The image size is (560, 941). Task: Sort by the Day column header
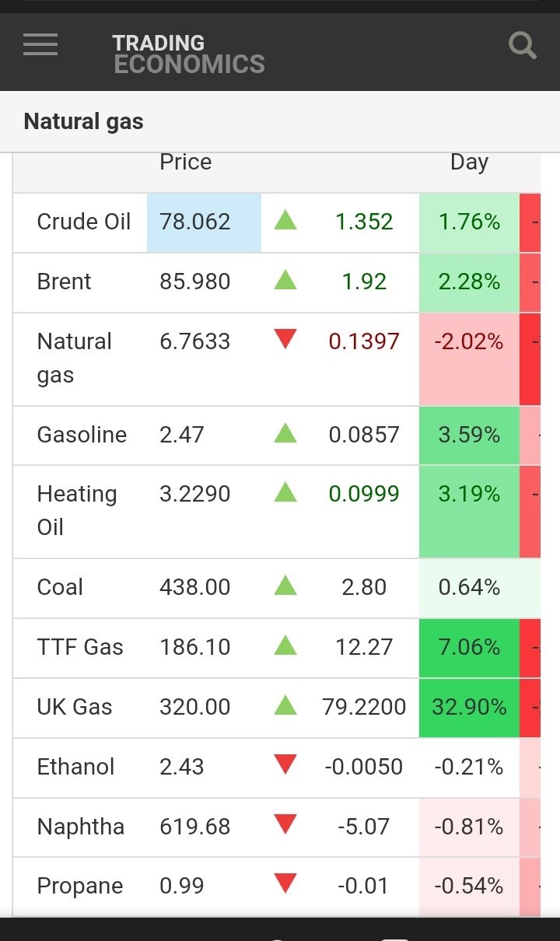click(x=469, y=162)
